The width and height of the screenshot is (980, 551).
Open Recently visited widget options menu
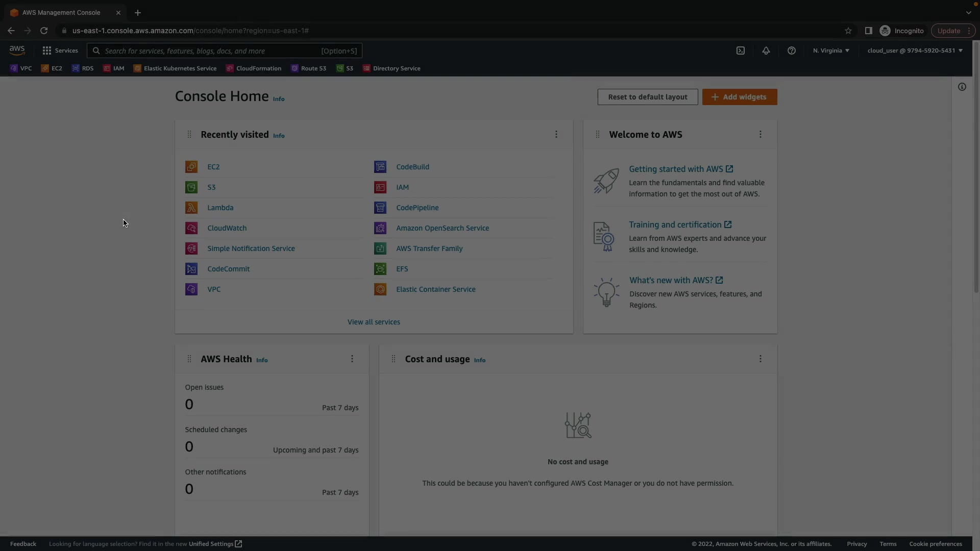tap(556, 134)
